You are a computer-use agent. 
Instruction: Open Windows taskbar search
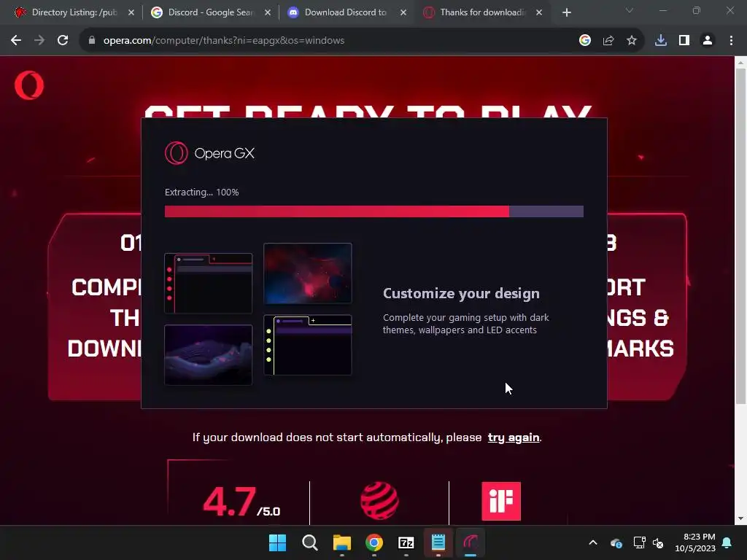tap(309, 542)
